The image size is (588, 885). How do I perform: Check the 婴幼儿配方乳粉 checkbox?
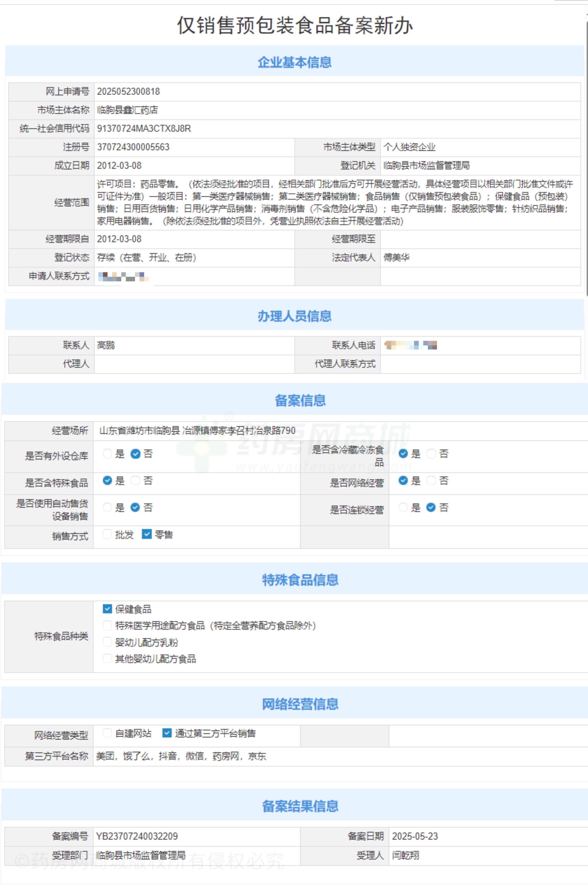pyautogui.click(x=107, y=642)
